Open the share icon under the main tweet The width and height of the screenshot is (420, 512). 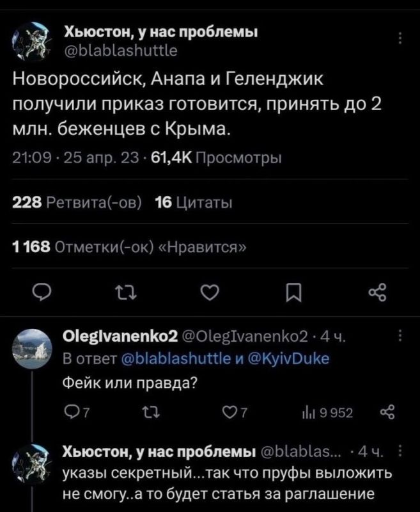coord(378,292)
